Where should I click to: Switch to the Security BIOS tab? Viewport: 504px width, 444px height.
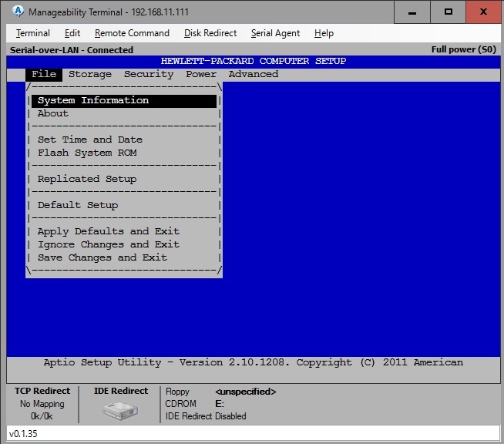click(149, 74)
